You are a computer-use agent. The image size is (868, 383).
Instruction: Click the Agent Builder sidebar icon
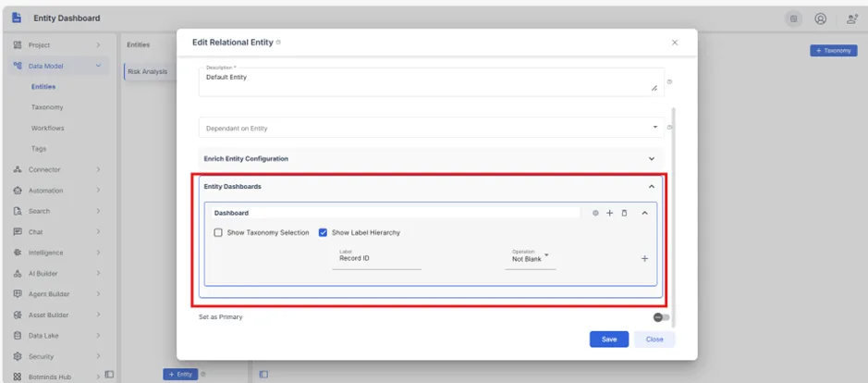pos(18,294)
